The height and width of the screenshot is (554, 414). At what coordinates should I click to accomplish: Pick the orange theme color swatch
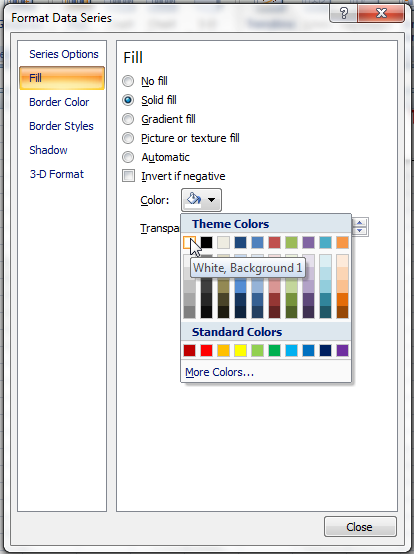342,242
